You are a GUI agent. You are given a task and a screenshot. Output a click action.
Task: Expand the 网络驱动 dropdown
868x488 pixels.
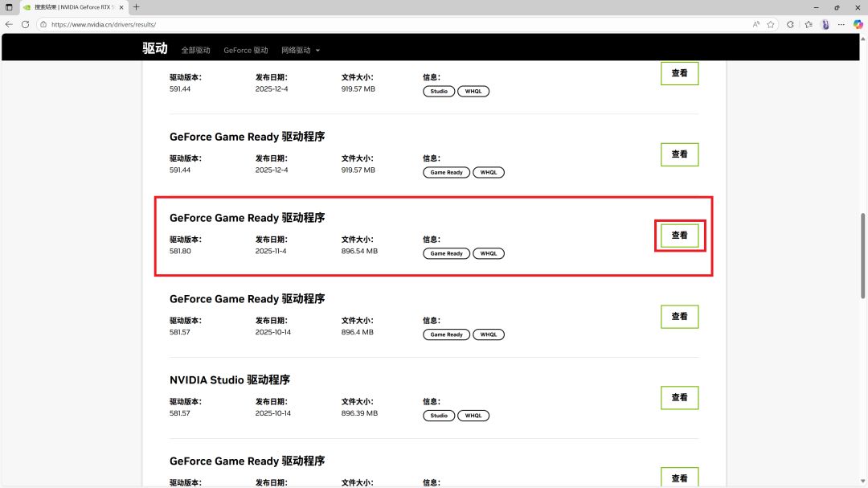301,51
